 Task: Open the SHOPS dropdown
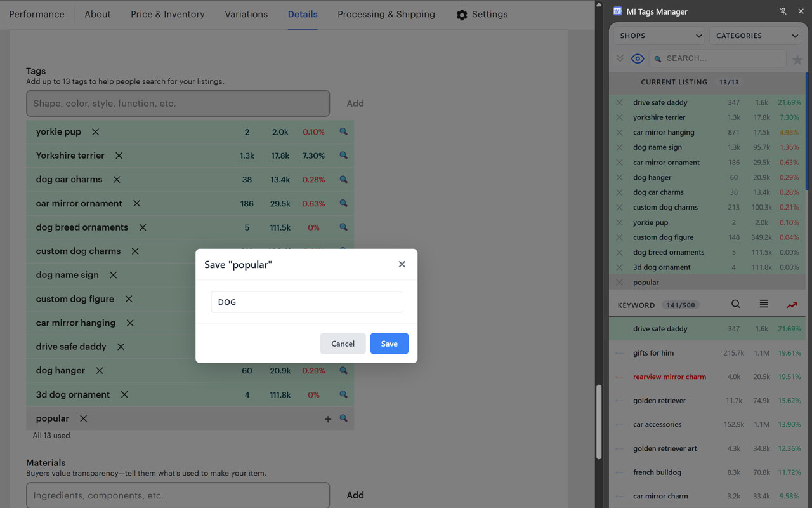click(660, 36)
